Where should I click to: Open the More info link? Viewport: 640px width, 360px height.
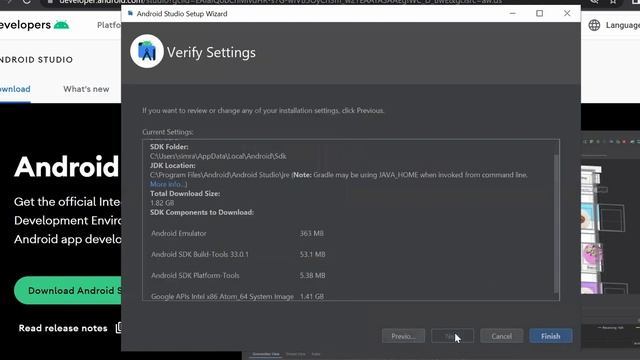coord(167,184)
